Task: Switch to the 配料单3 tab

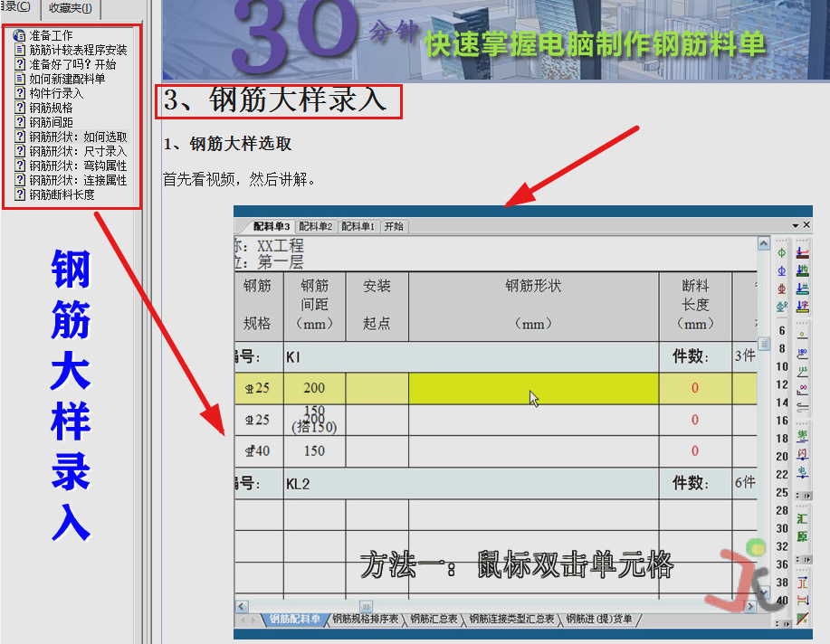Action: point(271,226)
